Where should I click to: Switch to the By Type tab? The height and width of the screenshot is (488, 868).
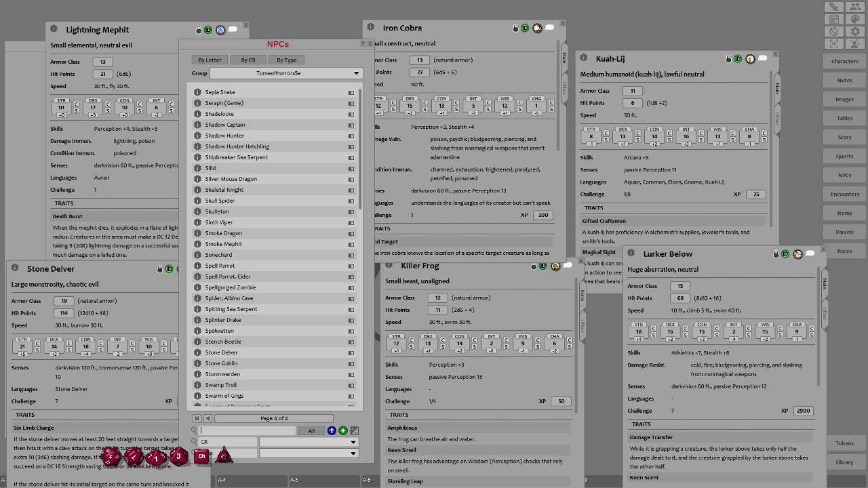pos(287,60)
